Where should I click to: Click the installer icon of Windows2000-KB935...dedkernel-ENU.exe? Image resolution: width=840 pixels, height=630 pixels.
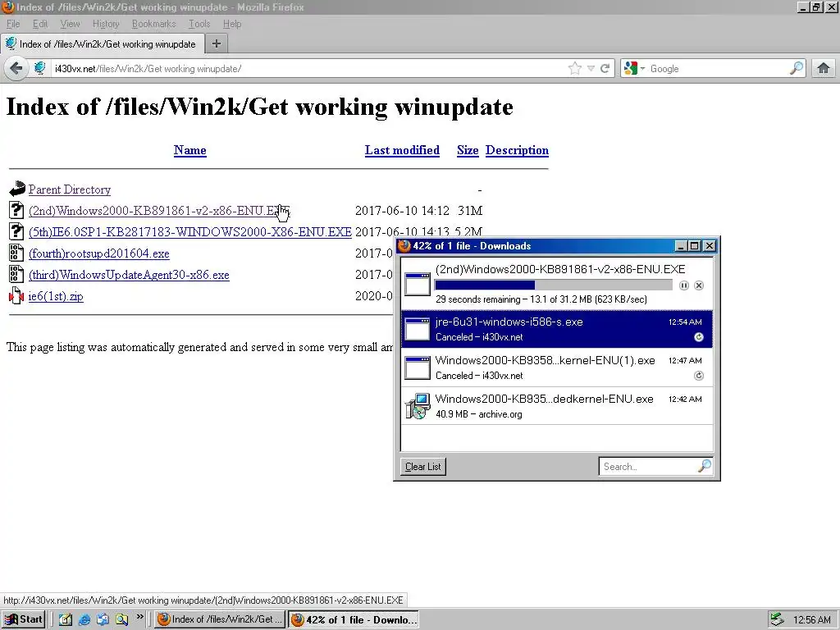pos(418,406)
